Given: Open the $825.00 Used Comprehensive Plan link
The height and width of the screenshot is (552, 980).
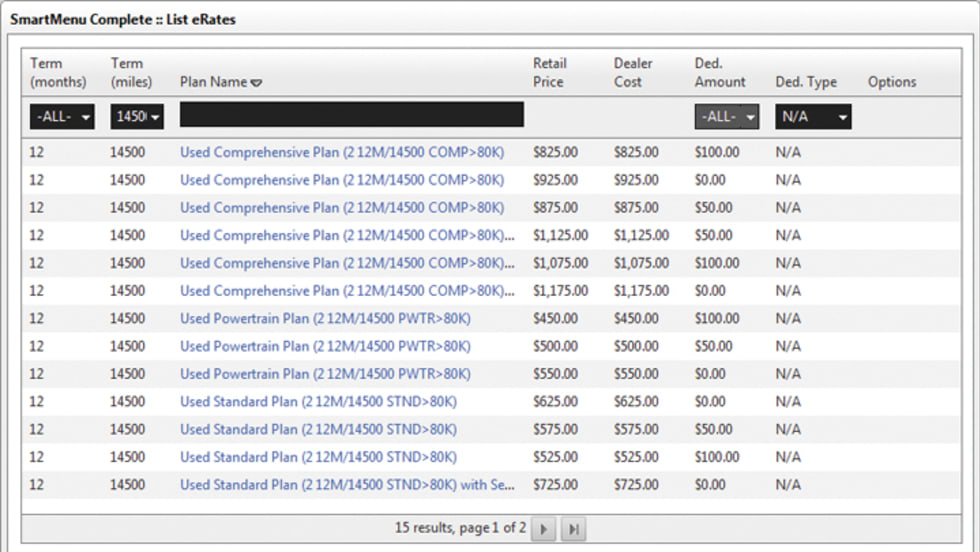Looking at the screenshot, I should (342, 153).
